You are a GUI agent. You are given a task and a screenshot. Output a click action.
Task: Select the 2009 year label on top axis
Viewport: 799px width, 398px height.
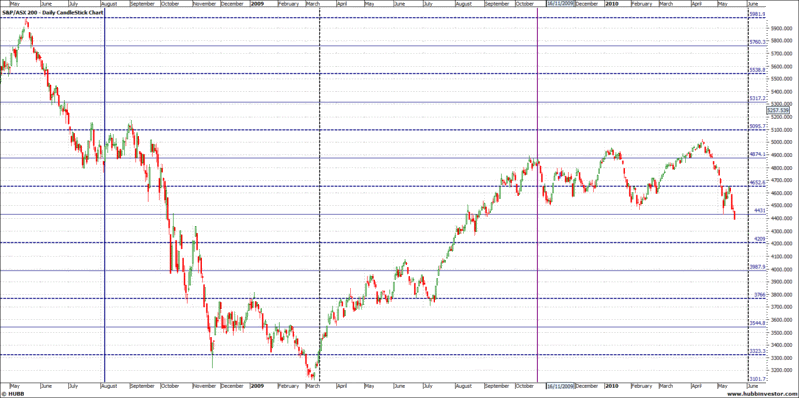coord(257,3)
